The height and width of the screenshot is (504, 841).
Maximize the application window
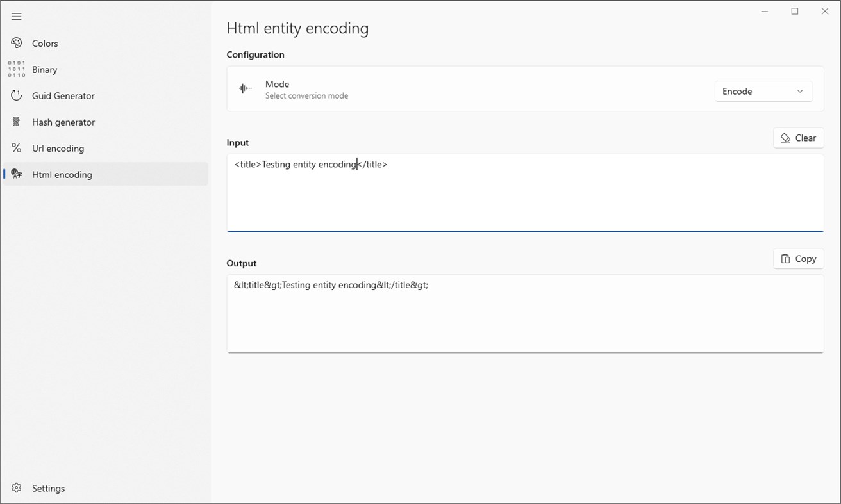pyautogui.click(x=795, y=12)
